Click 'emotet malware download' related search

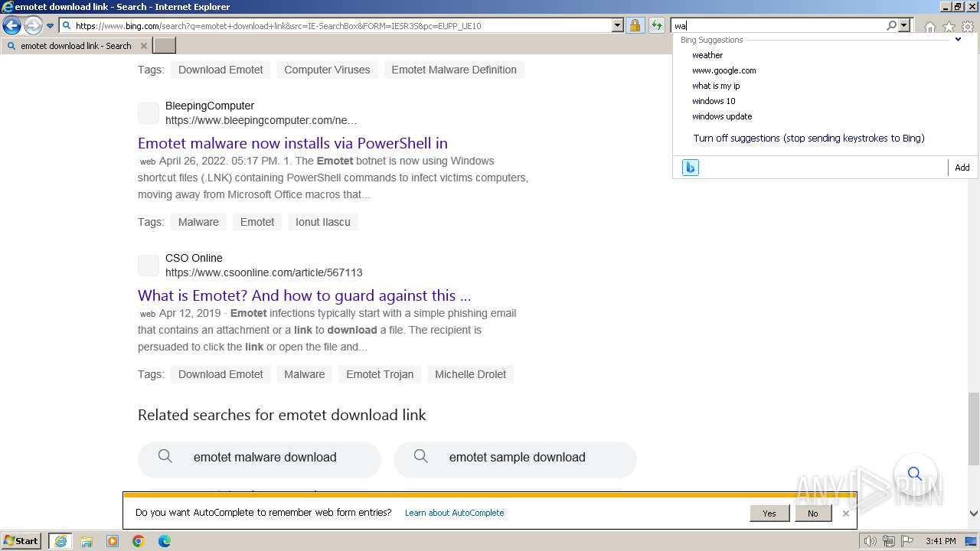click(260, 458)
